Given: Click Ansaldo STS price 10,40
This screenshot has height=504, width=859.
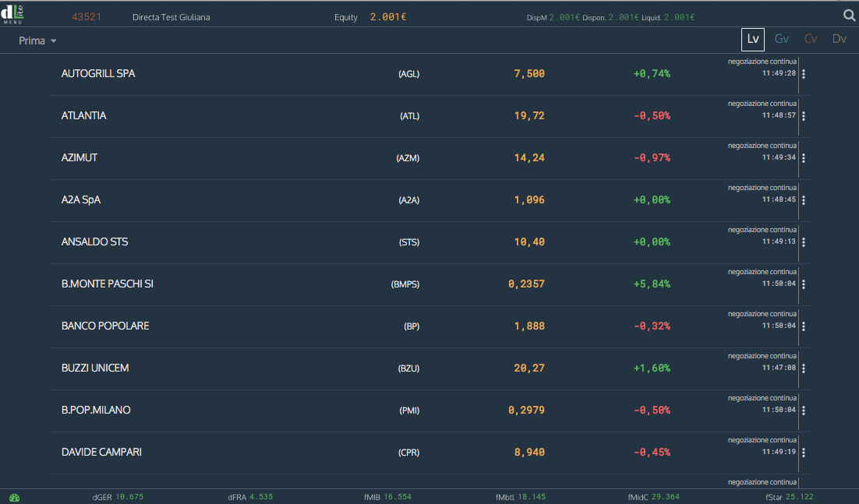Looking at the screenshot, I should click(x=529, y=242).
